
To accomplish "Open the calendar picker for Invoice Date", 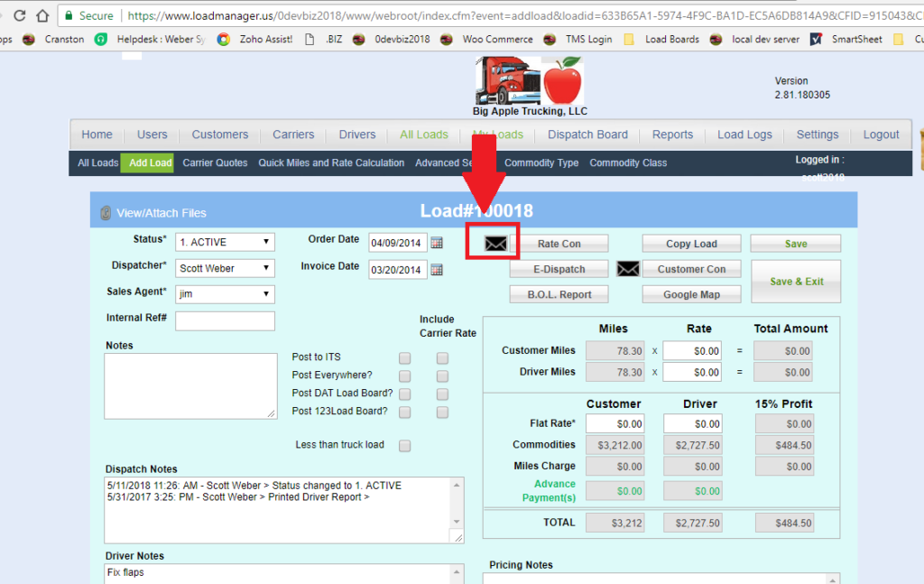I will (438, 269).
